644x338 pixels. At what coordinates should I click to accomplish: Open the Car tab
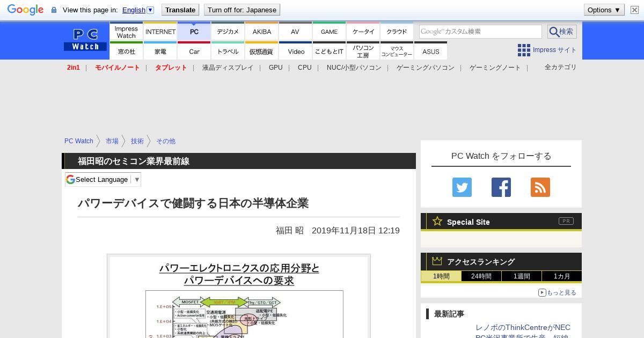[194, 50]
